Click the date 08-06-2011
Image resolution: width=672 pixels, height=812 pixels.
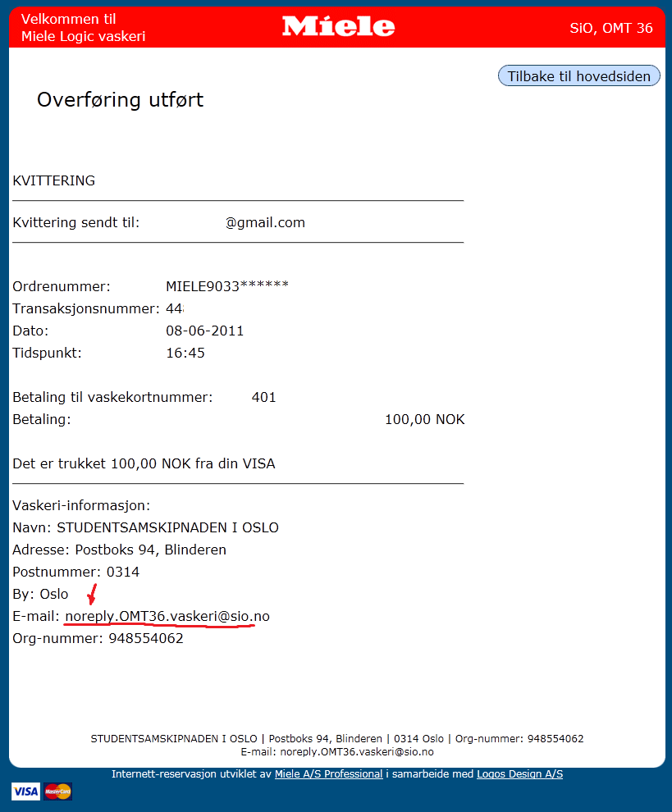click(204, 331)
